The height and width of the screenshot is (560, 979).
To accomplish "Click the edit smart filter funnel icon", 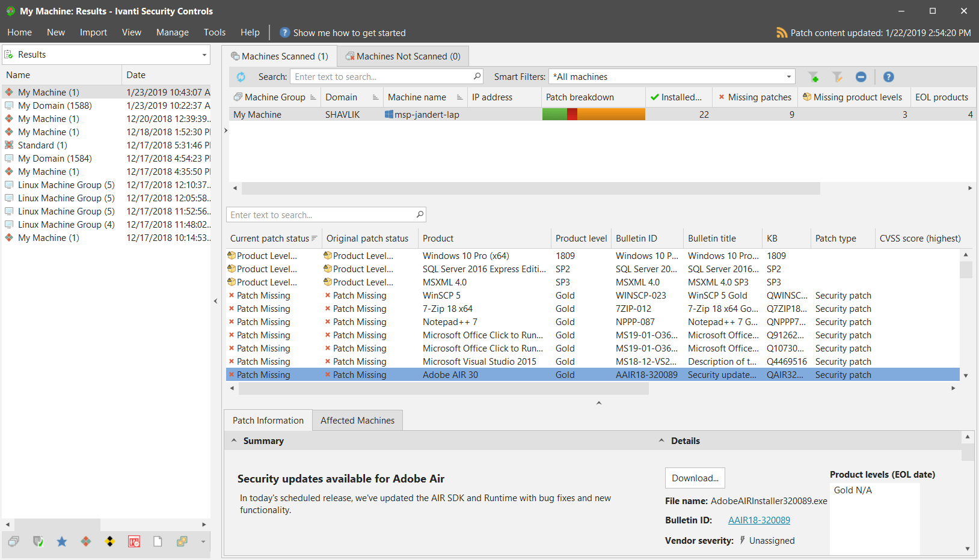I will pyautogui.click(x=837, y=77).
